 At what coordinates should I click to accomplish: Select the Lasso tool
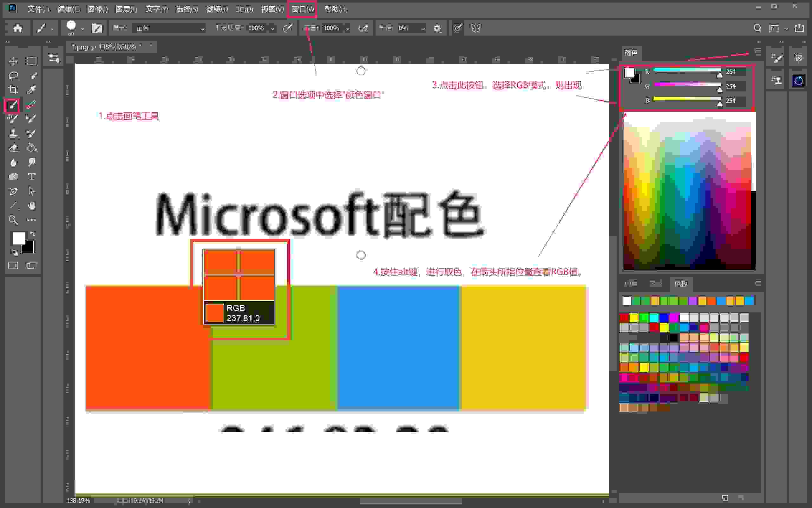tap(13, 75)
